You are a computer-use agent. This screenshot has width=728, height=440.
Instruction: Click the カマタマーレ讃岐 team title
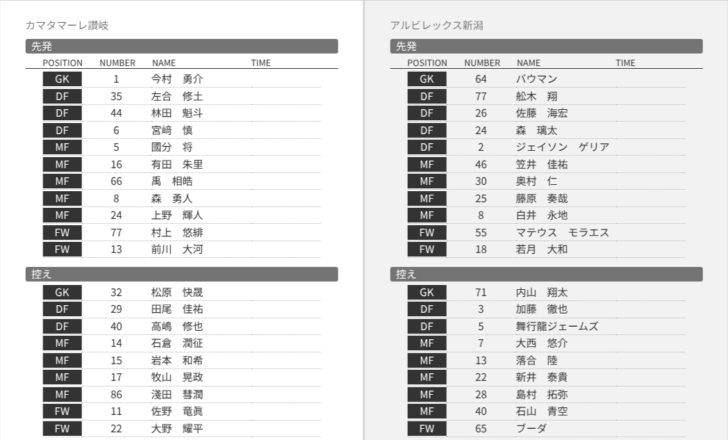coord(70,24)
